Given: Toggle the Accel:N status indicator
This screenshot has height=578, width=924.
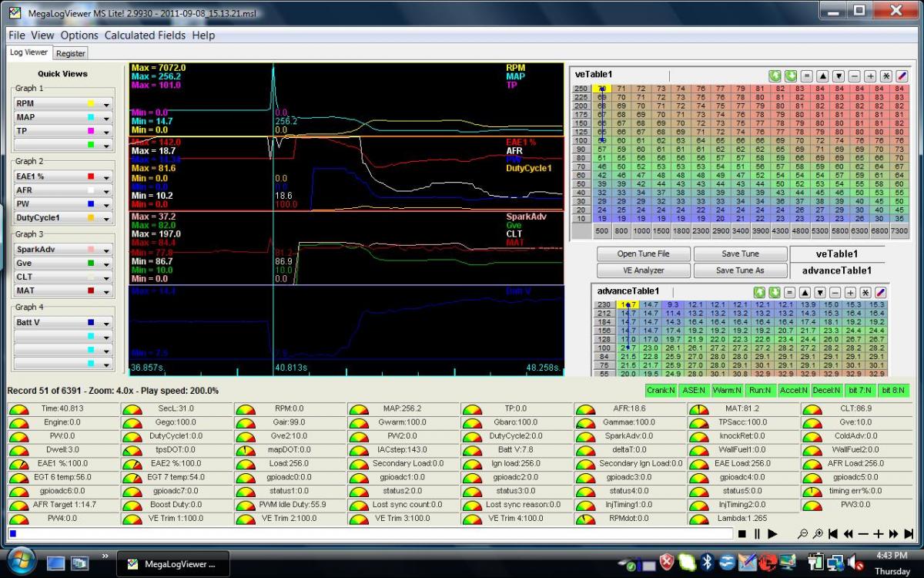Looking at the screenshot, I should click(792, 391).
